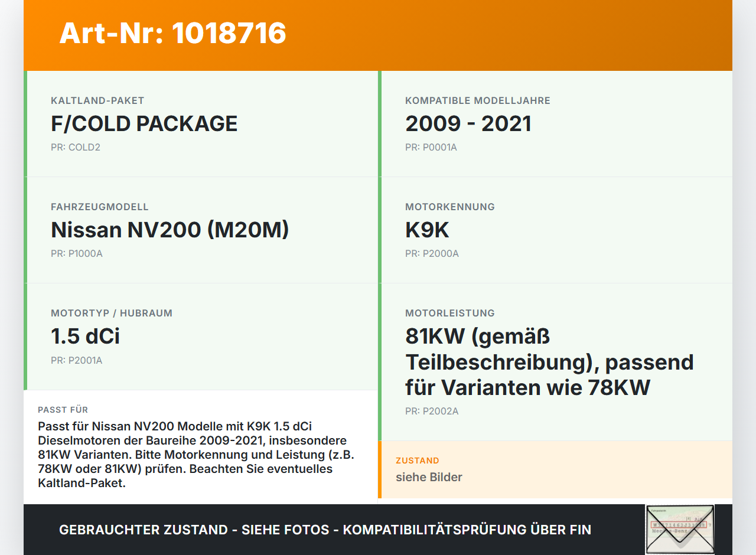Click the F/COLD PACKAGE value
756x555 pixels.
(x=144, y=123)
